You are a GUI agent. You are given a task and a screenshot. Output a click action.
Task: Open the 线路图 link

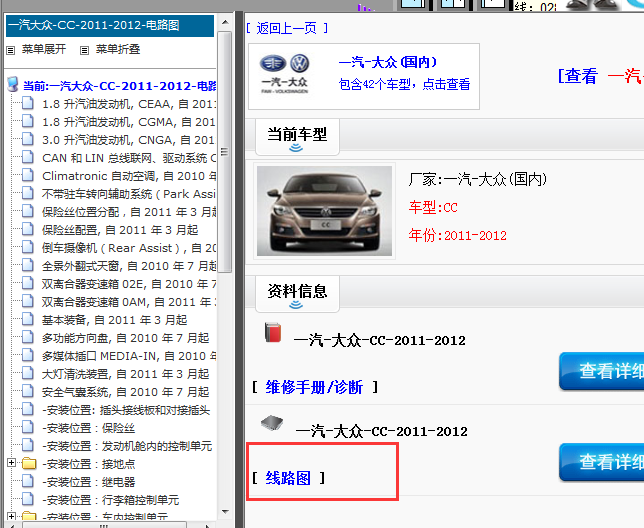288,478
